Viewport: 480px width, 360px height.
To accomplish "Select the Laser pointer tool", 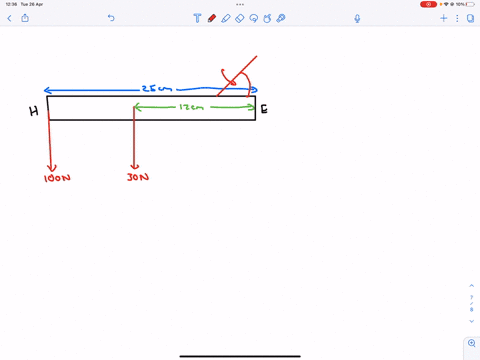I will click(x=281, y=18).
